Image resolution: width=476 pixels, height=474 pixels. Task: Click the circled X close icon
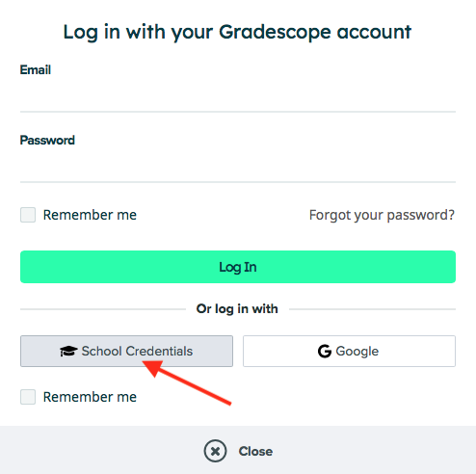coord(215,451)
